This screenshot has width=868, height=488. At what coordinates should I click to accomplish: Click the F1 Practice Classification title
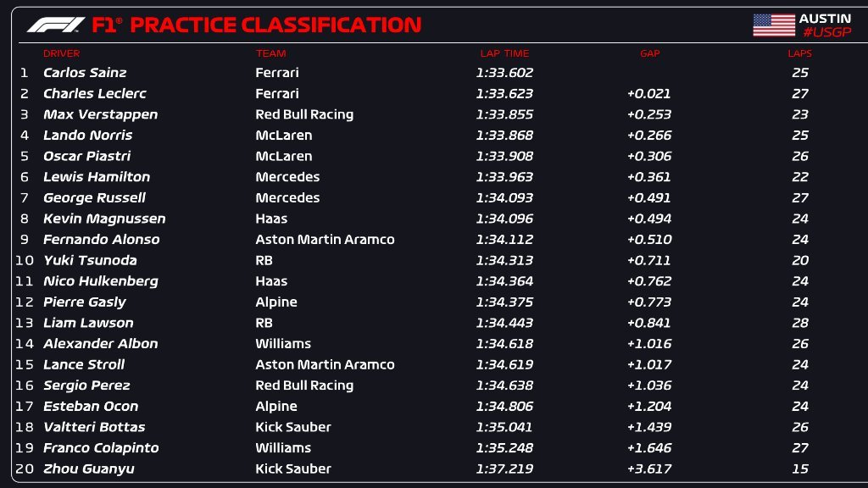coord(256,25)
